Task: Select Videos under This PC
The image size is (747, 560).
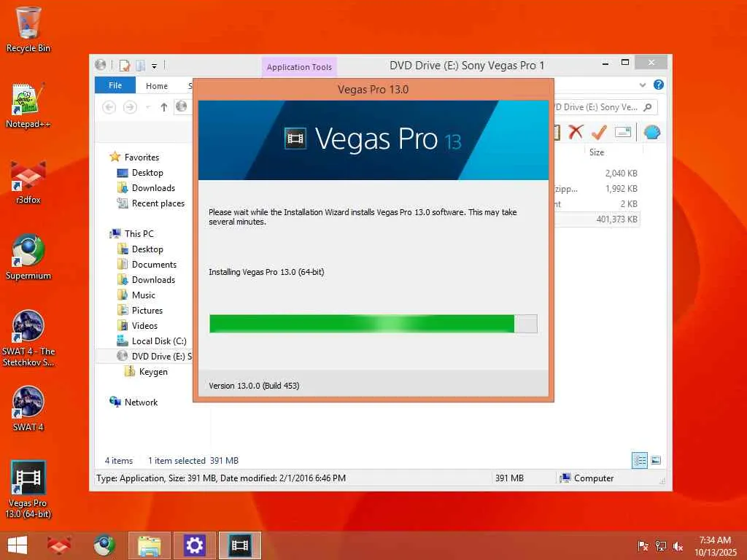Action: tap(144, 326)
